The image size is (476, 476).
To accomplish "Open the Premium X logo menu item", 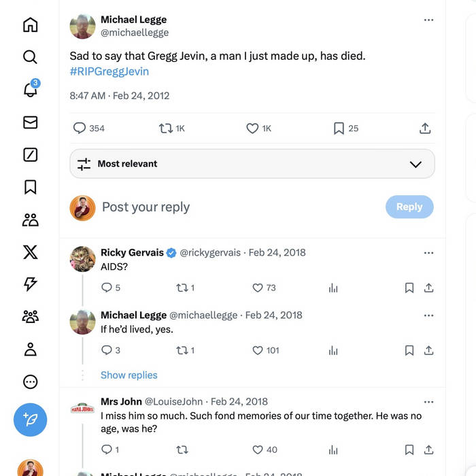I will 31,252.
